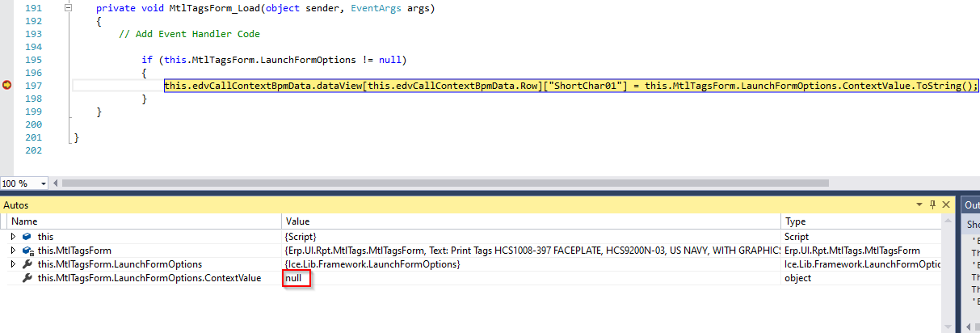
Task: Open the Autos window position dropdown arrow
Action: tap(920, 205)
